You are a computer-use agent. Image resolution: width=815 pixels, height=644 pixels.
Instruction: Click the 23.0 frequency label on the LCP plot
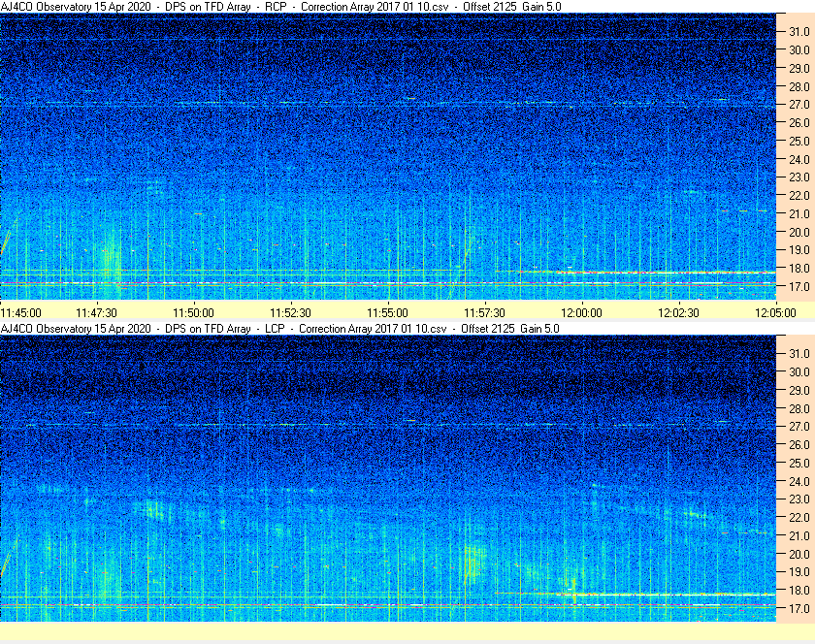[x=799, y=499]
